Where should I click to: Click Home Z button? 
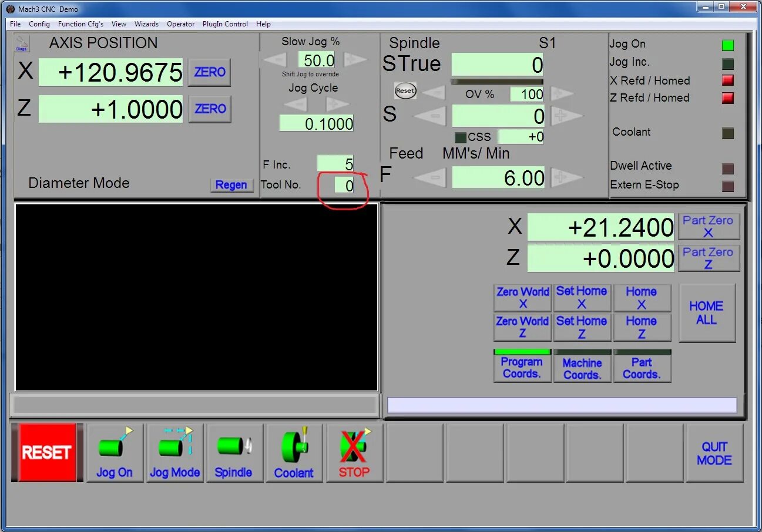tap(642, 327)
